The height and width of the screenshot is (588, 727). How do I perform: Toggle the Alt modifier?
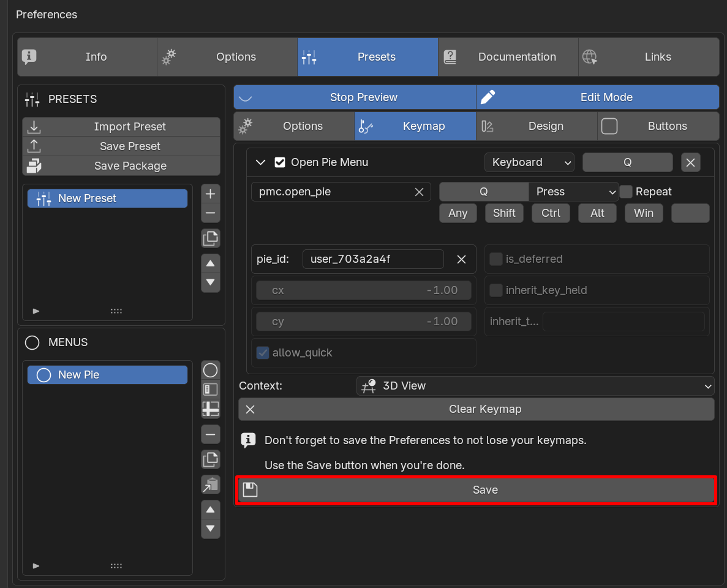597,213
